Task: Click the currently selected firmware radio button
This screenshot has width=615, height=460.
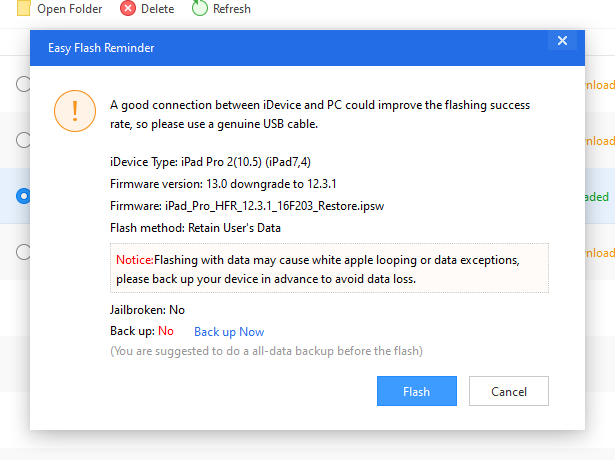Action: (x=23, y=197)
